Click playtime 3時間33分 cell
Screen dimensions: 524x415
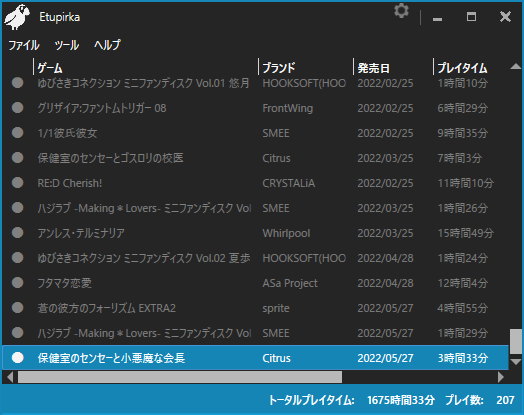(x=463, y=358)
